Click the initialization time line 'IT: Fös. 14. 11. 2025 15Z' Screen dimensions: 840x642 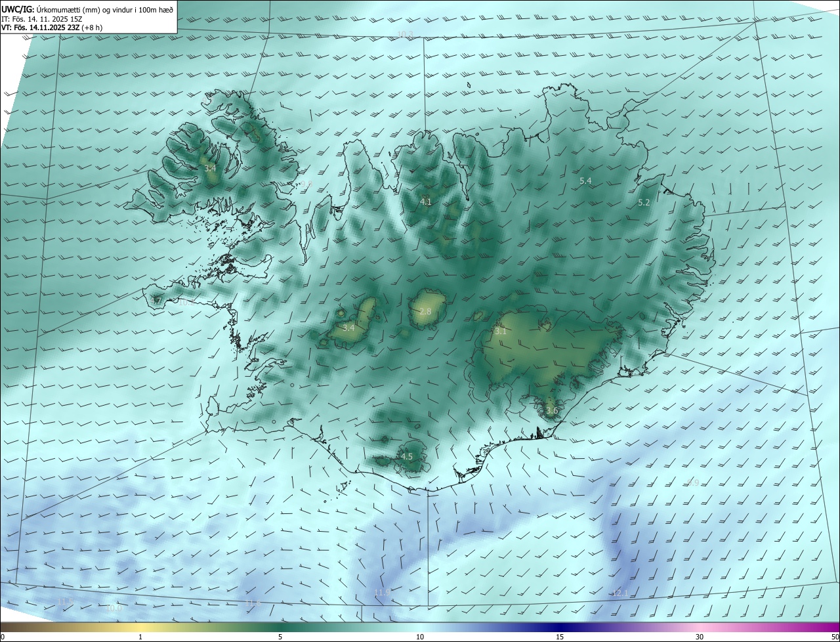pos(41,18)
